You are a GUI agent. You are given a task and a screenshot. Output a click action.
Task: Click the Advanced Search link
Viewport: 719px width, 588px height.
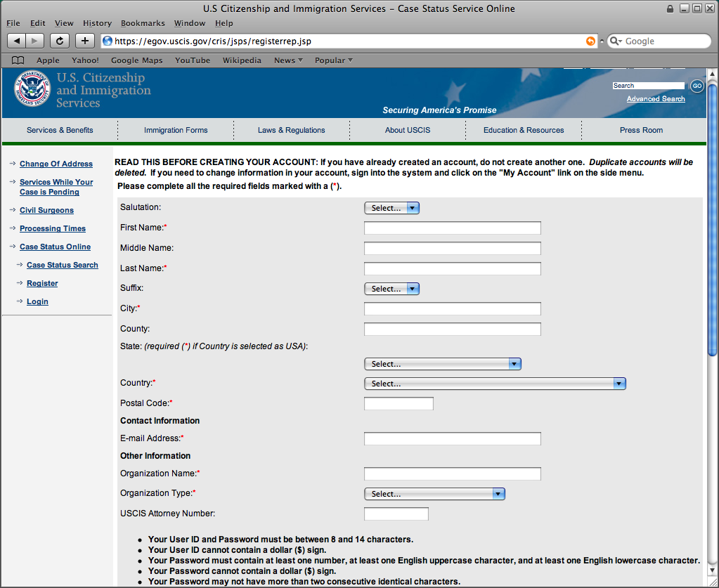656,99
